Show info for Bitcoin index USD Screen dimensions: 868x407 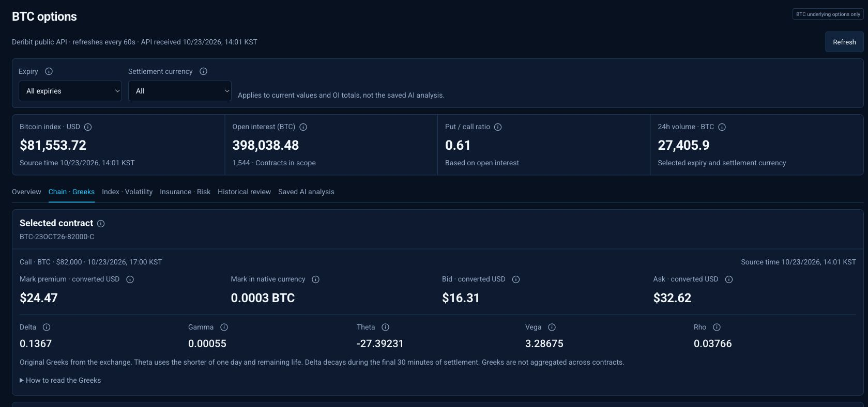tap(88, 127)
